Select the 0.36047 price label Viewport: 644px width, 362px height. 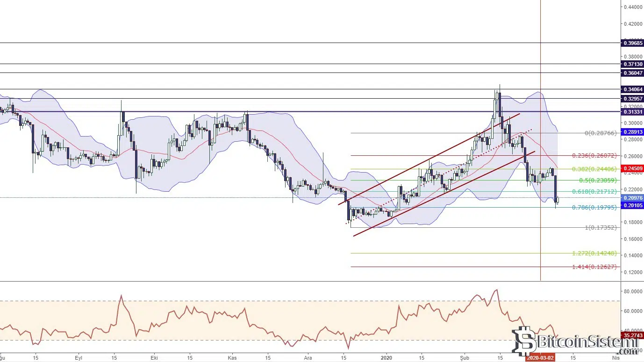point(633,73)
